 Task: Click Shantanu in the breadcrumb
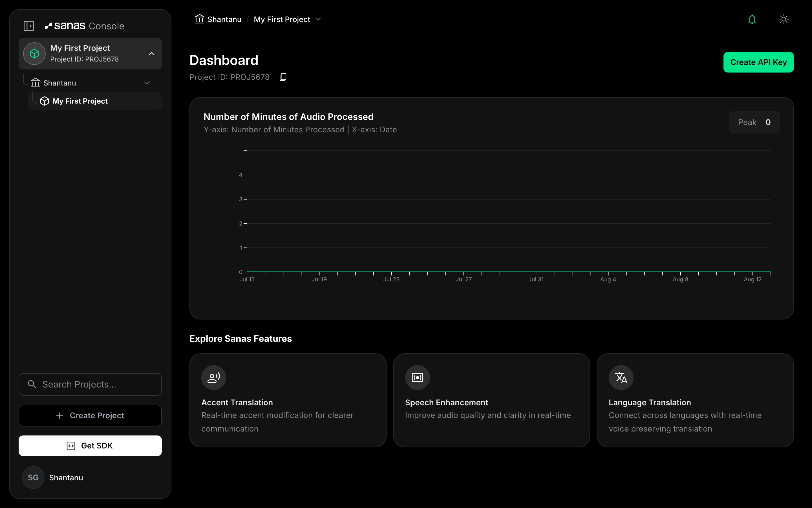(x=224, y=19)
